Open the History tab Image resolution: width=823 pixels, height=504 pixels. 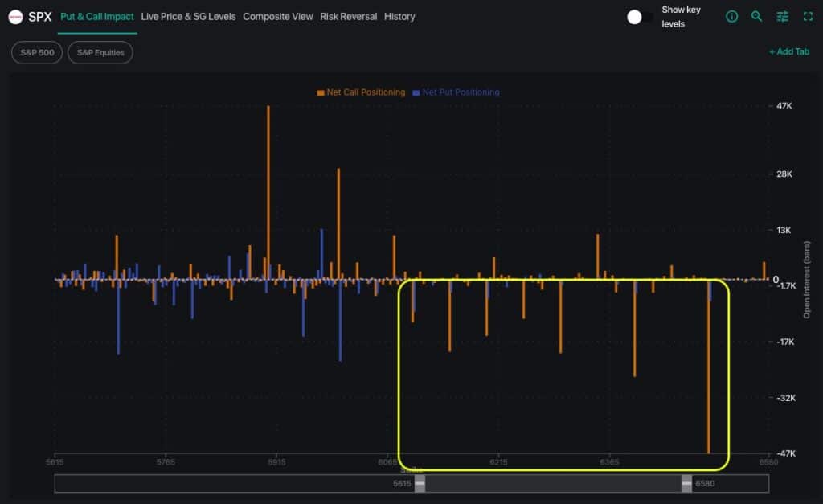[x=399, y=17]
